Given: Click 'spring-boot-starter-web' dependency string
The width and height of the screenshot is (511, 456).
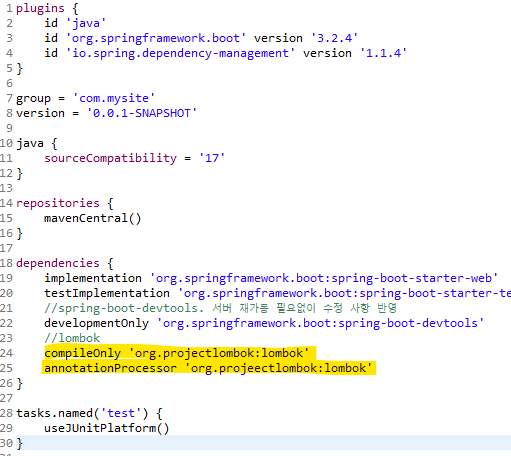Looking at the screenshot, I should [x=324, y=278].
